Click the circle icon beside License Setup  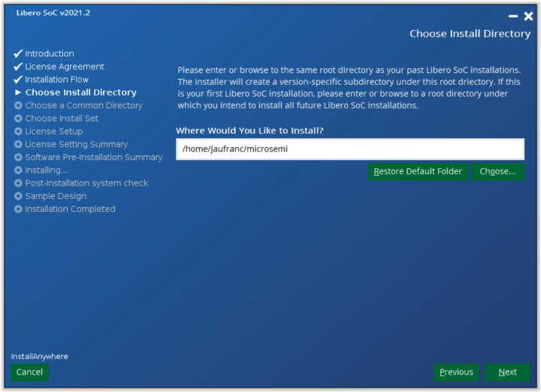pos(18,131)
